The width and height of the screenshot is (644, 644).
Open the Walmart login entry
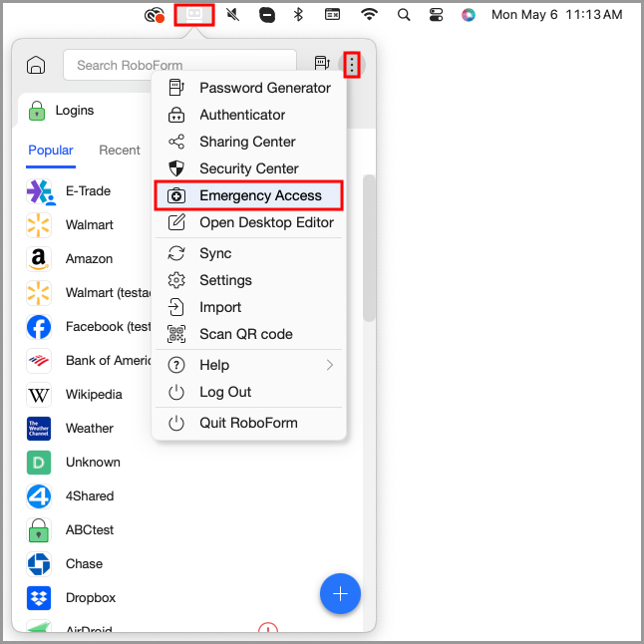pos(90,225)
